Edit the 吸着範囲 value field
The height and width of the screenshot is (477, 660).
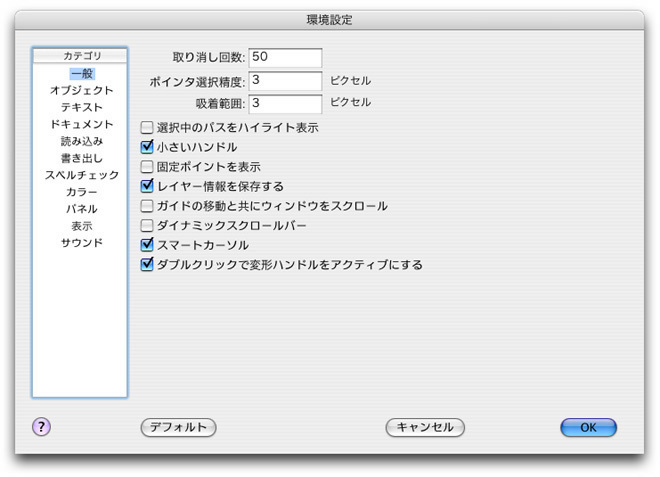[285, 104]
